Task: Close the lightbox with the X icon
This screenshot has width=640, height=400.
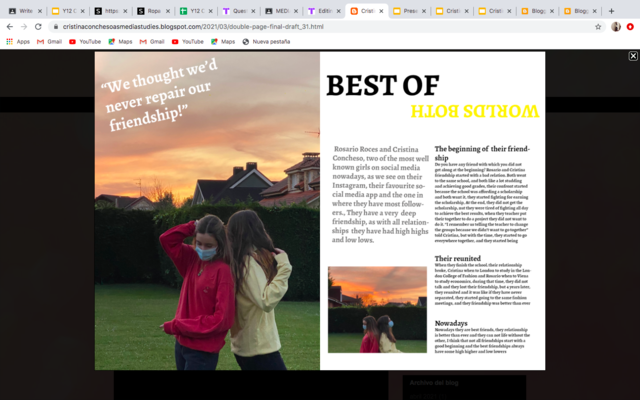Action: (x=633, y=56)
